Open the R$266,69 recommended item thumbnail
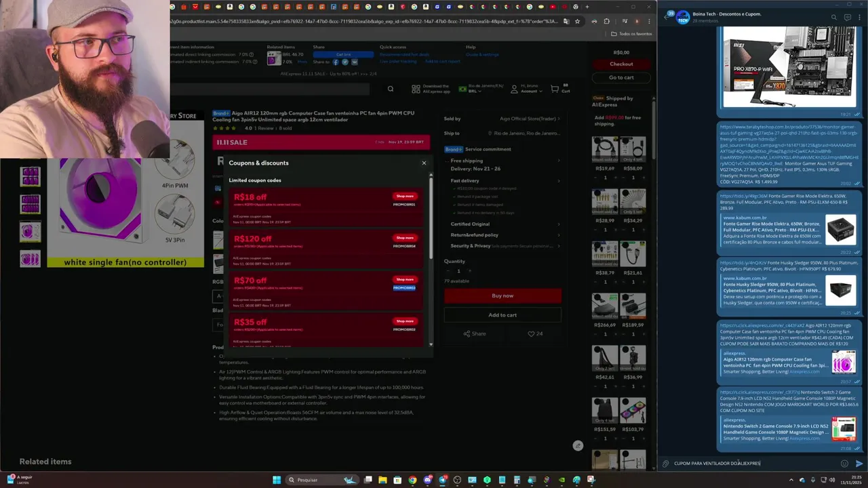 (605, 306)
